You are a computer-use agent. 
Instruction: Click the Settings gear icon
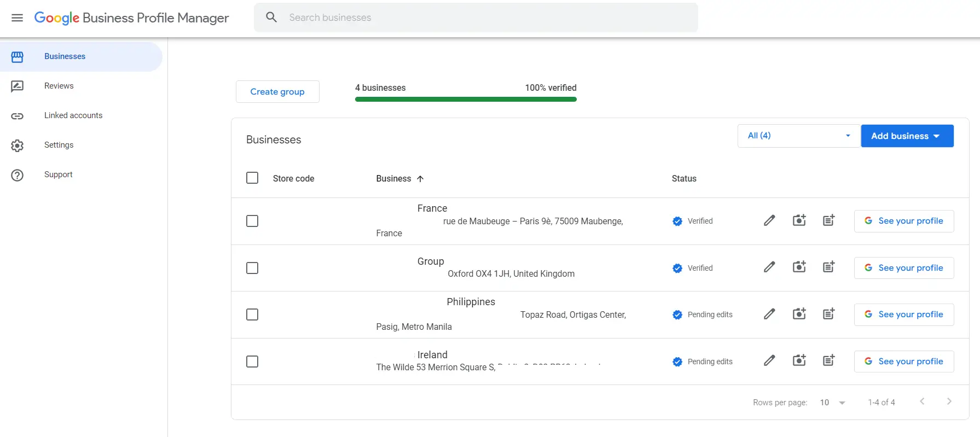[18, 145]
